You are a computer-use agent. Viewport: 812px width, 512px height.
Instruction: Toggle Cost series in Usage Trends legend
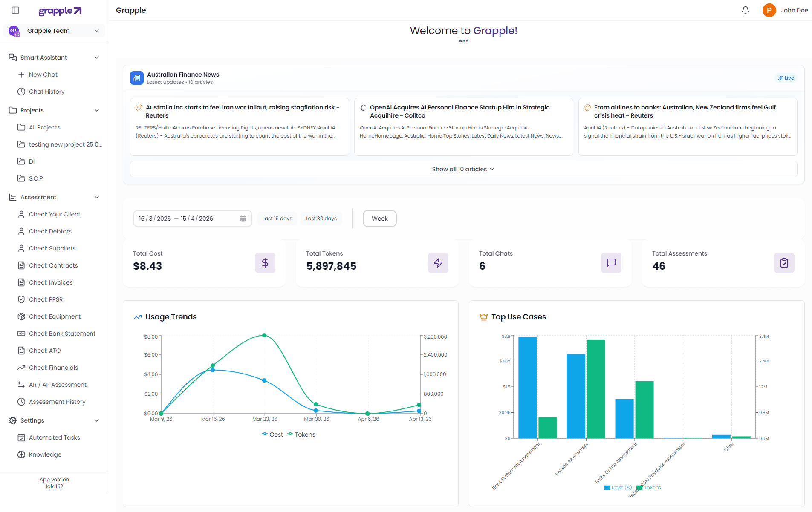272,434
